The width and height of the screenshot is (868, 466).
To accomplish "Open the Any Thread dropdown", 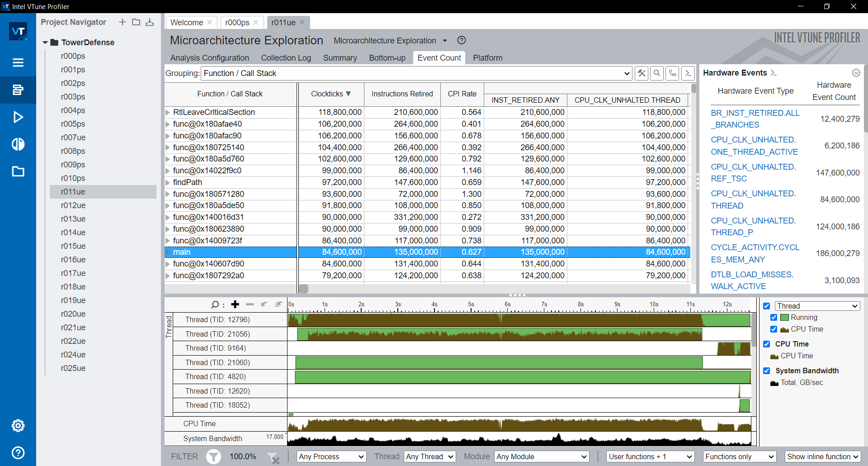I will click(429, 456).
